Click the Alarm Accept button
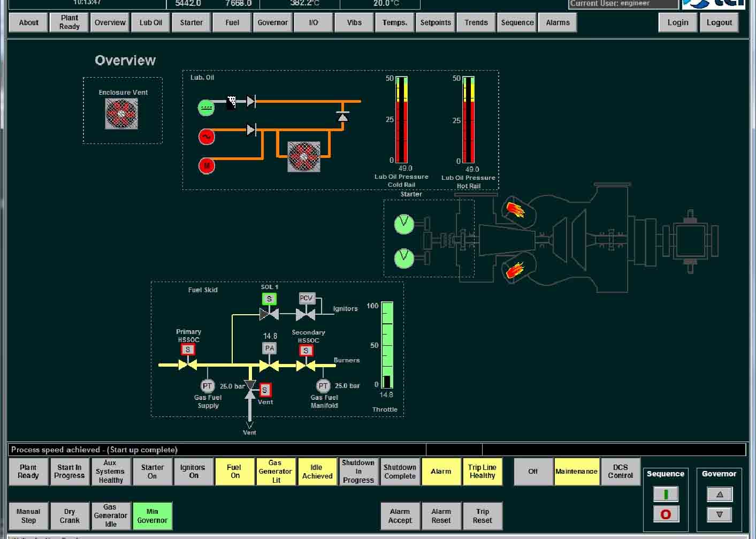Screen dimensions: 756x539 coord(400,516)
